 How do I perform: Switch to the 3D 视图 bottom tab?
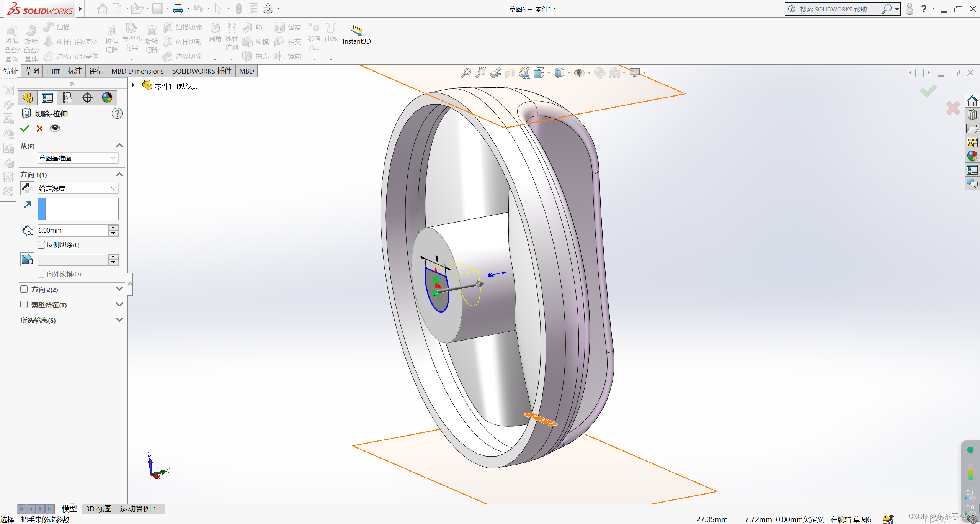pyautogui.click(x=99, y=509)
